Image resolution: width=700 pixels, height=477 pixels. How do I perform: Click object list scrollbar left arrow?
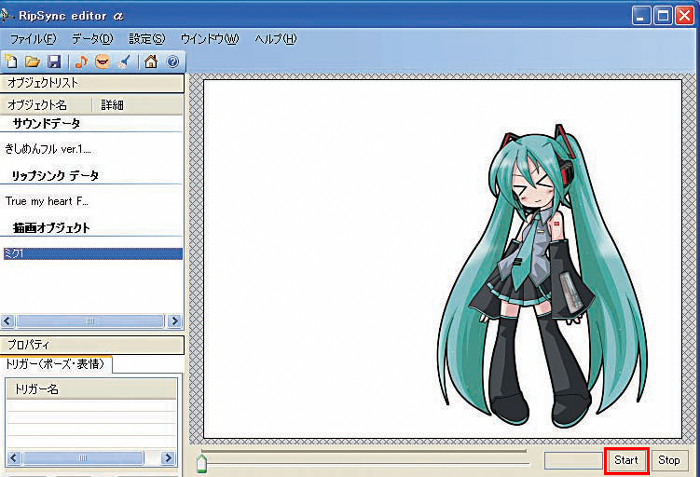pyautogui.click(x=8, y=321)
